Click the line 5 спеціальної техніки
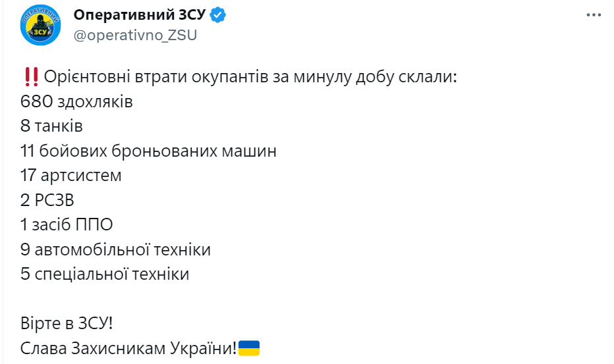The height and width of the screenshot is (364, 614). click(105, 274)
